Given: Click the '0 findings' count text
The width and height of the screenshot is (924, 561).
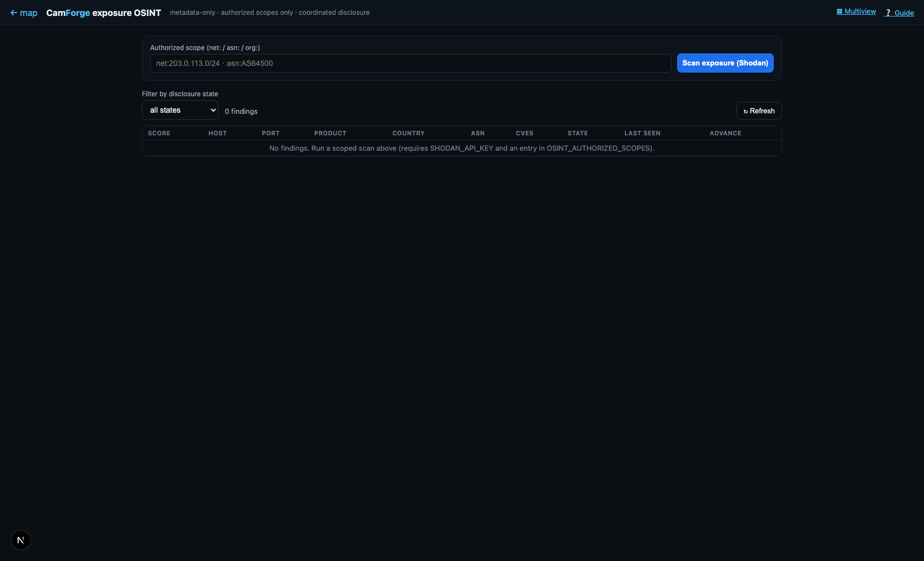Looking at the screenshot, I should pos(241,111).
